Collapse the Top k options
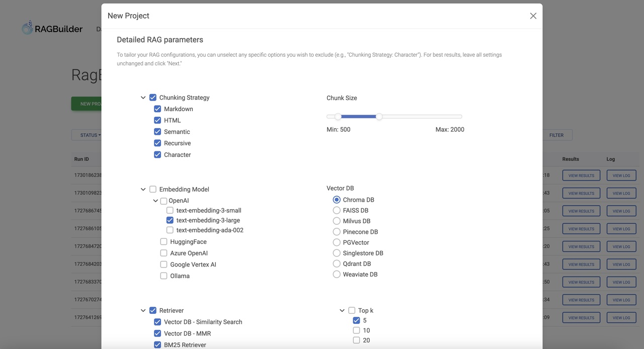 point(342,311)
